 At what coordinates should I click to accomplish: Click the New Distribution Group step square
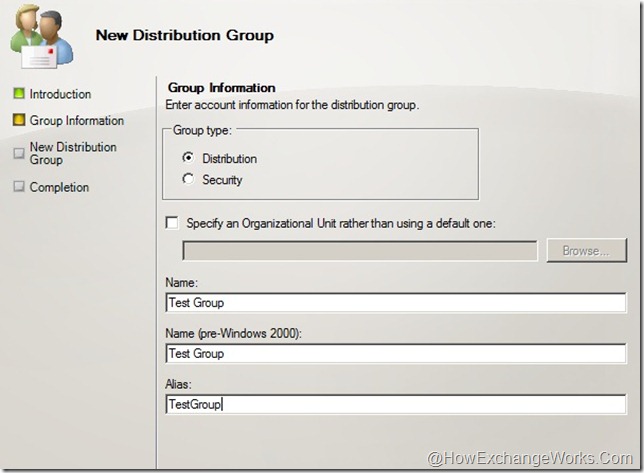coord(19,153)
